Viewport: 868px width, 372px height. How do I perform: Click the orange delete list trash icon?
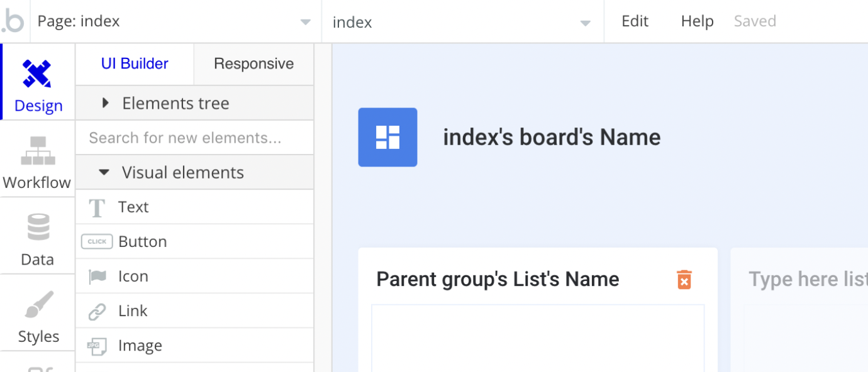click(684, 280)
